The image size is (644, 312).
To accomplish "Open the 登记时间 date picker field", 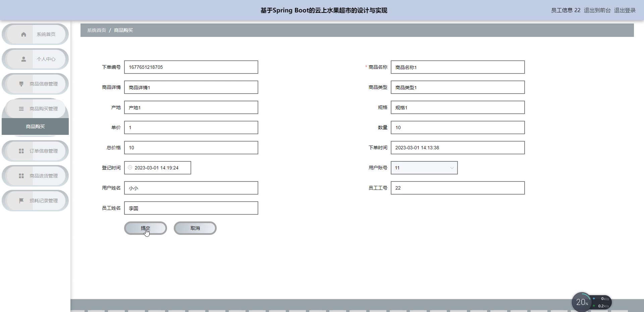I will pyautogui.click(x=158, y=168).
